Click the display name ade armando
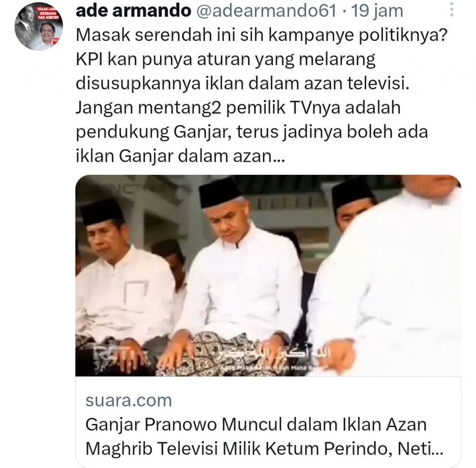 pos(133,11)
